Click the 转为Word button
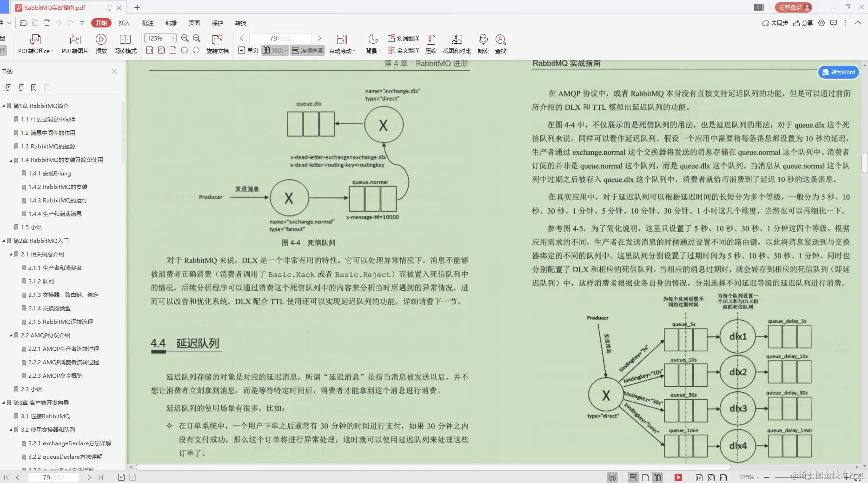868x483 pixels. click(838, 72)
